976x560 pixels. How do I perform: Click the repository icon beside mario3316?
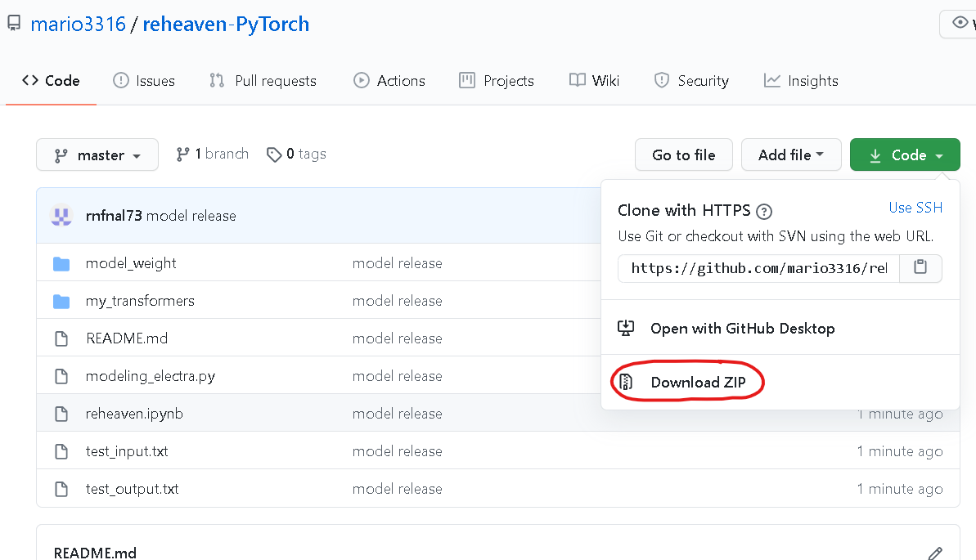point(14,24)
